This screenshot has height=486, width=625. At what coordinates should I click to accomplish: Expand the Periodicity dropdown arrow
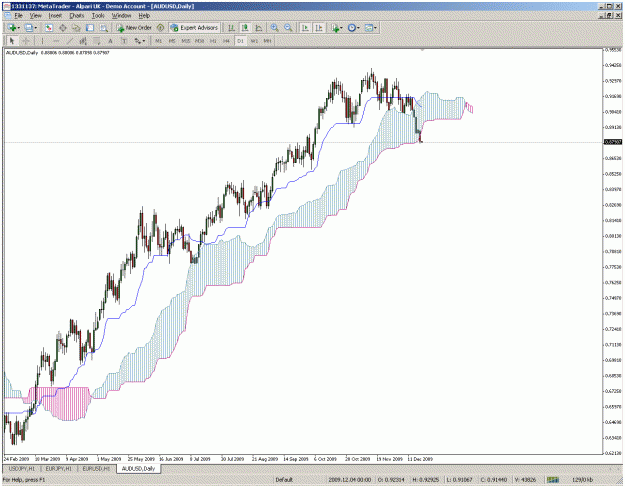pos(358,28)
